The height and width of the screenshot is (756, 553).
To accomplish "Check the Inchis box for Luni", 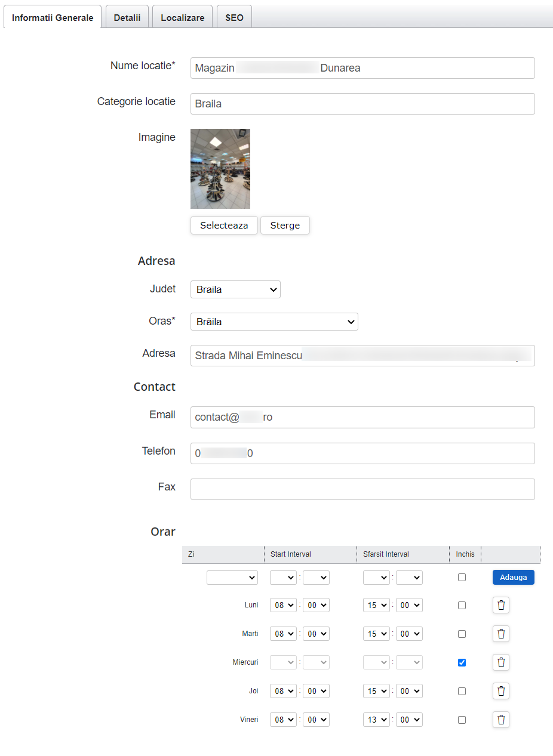I will [462, 605].
